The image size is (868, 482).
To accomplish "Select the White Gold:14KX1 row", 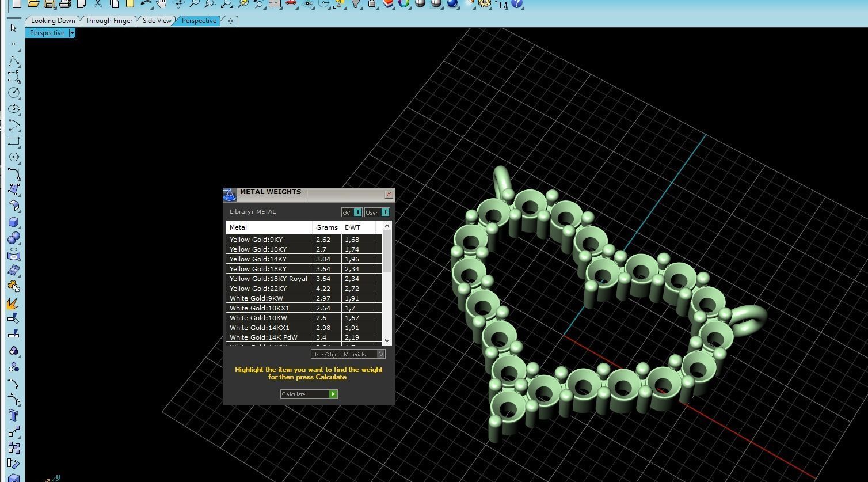I will click(304, 328).
